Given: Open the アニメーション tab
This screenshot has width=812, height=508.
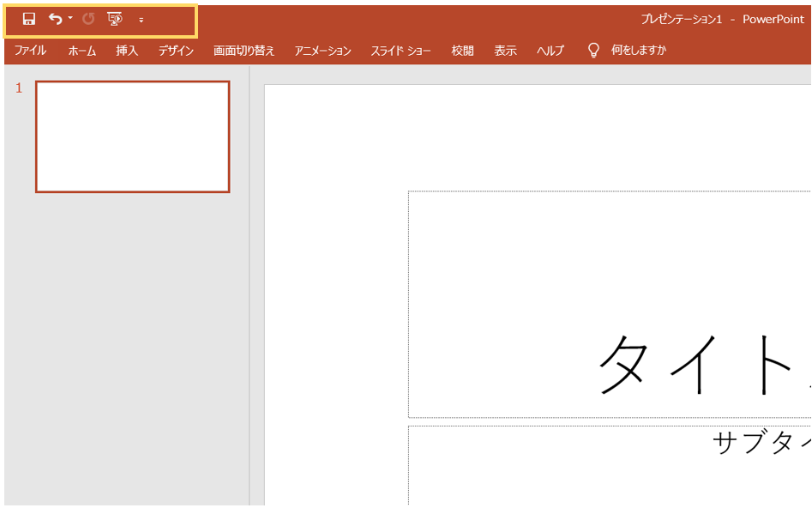Looking at the screenshot, I should [322, 51].
